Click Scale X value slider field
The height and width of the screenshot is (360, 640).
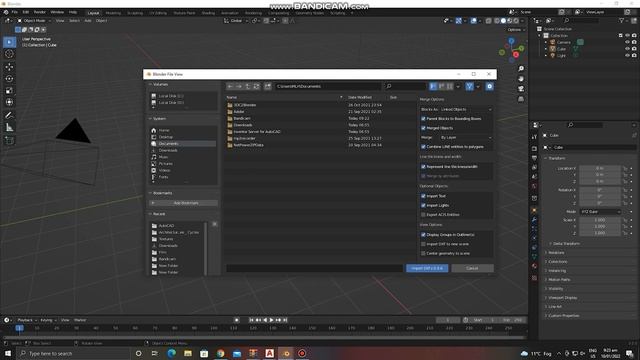[600, 220]
